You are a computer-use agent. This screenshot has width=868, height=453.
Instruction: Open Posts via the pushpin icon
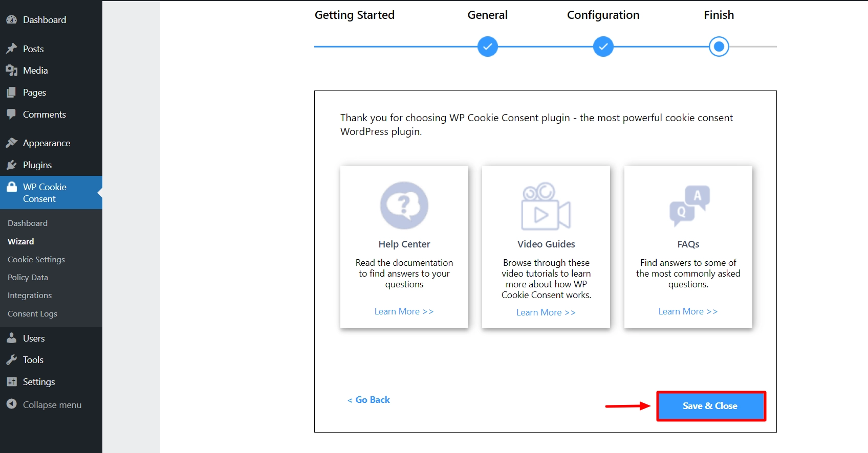(11, 49)
